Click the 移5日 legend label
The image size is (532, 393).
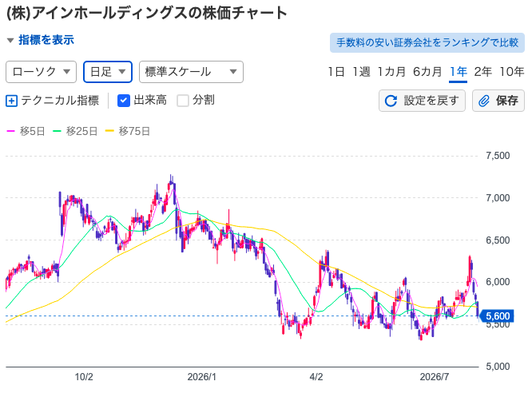click(x=32, y=131)
